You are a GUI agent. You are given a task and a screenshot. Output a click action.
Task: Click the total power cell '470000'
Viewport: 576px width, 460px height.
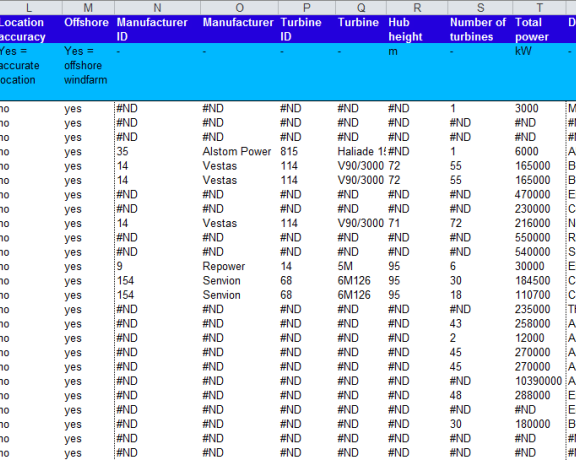pos(539,194)
